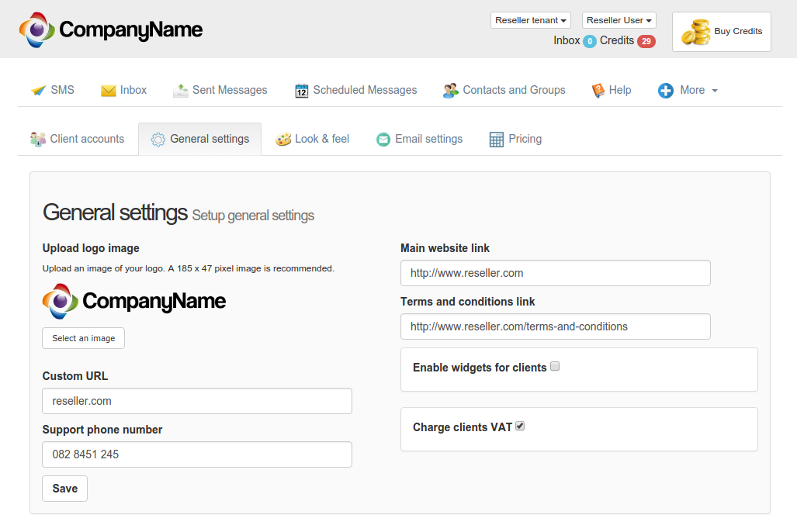Open Inbox via the envelope icon
797x532 pixels.
(x=109, y=91)
